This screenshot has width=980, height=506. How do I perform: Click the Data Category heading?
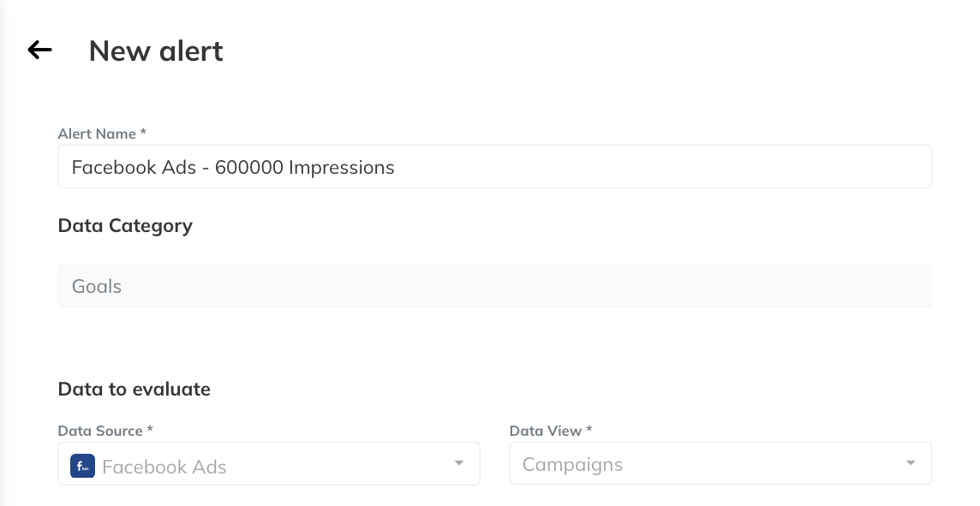coord(125,225)
